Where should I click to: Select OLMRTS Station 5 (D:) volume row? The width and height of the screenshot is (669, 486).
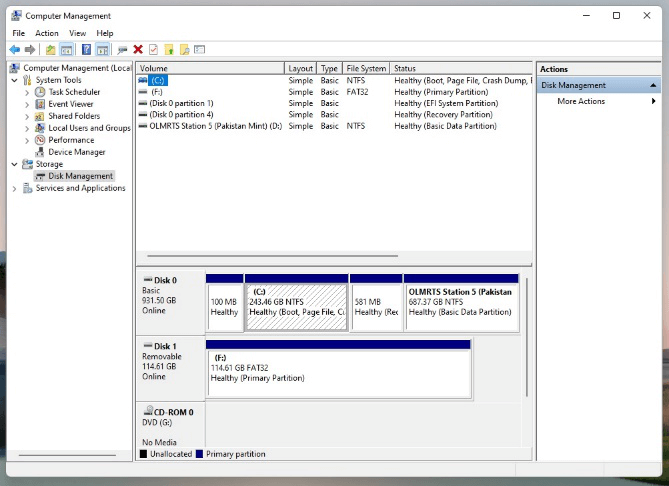click(334, 126)
